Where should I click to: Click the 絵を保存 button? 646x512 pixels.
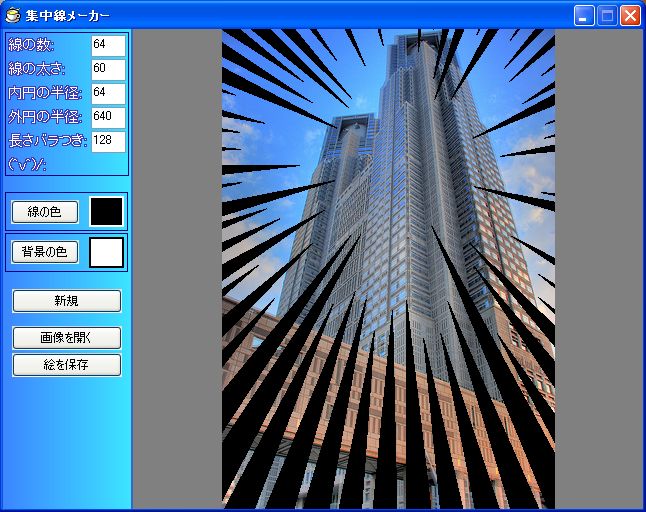tap(67, 365)
